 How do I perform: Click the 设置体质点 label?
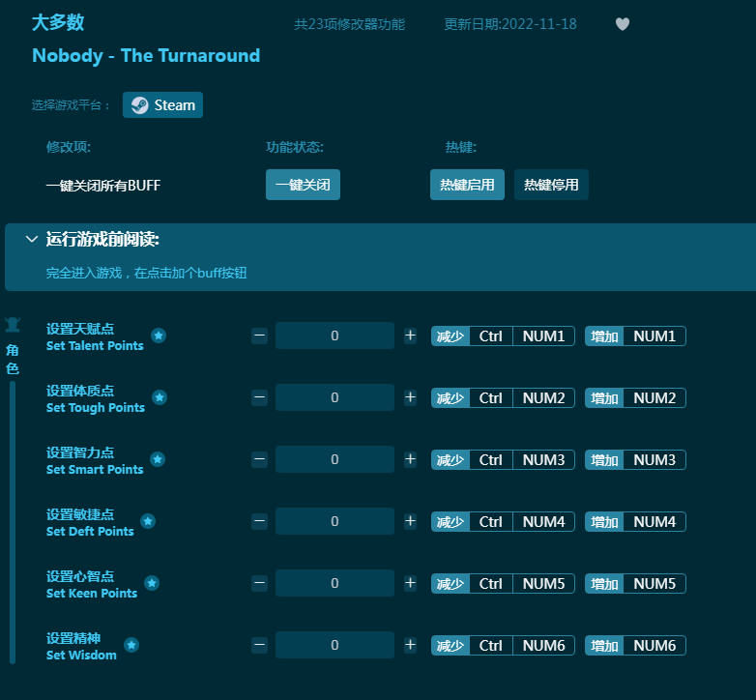pyautogui.click(x=80, y=391)
